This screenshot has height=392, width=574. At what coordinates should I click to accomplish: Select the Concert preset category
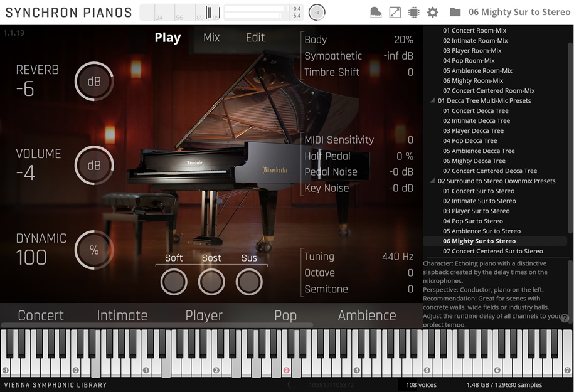(x=41, y=315)
